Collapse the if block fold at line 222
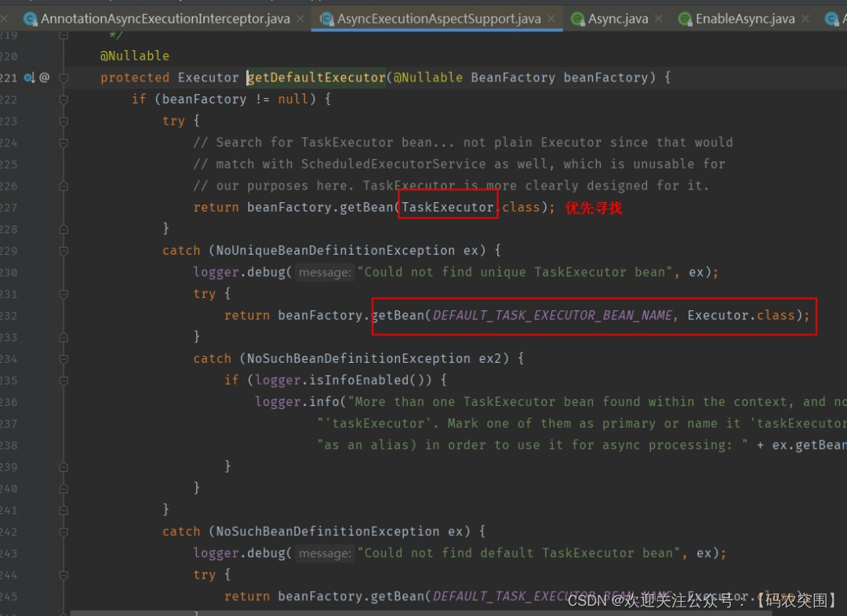Screen dimensions: 847x616 click(64, 100)
